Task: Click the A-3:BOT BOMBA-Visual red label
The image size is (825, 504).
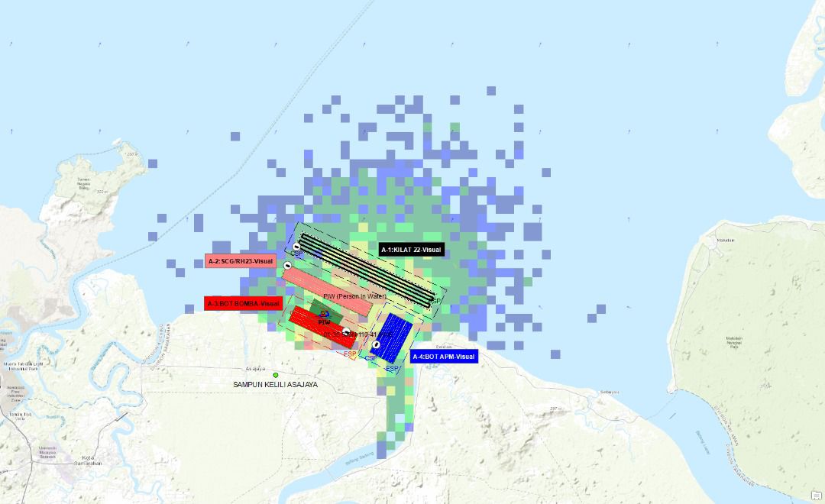Action: click(x=243, y=303)
